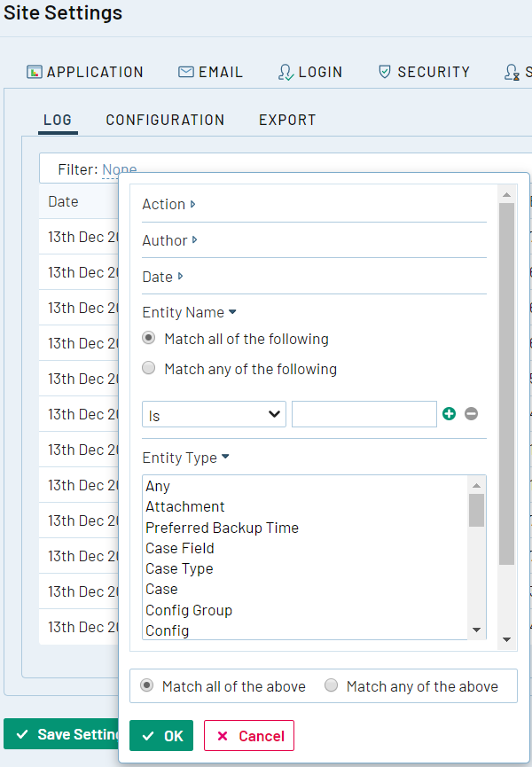This screenshot has height=767, width=532.
Task: Expand the Author filter section
Action: [169, 240]
